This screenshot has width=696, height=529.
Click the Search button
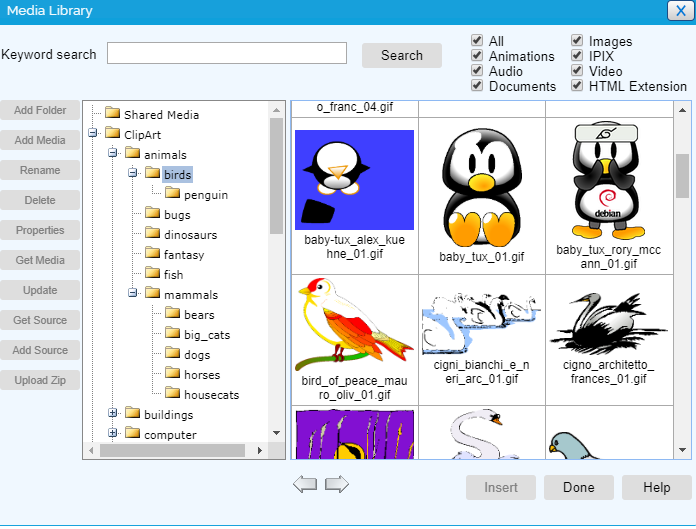tap(402, 55)
